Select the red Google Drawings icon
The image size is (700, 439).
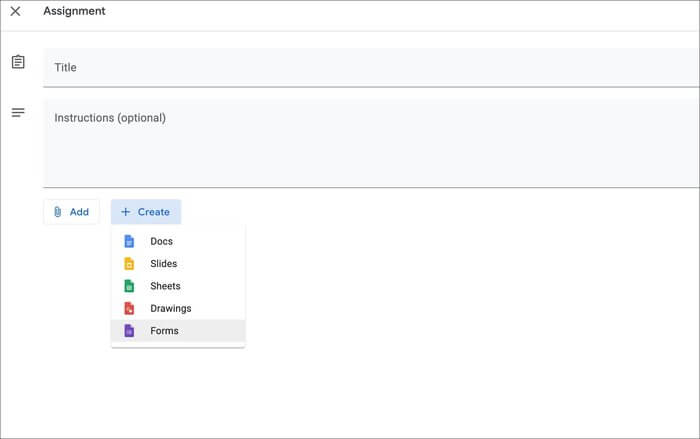click(128, 308)
